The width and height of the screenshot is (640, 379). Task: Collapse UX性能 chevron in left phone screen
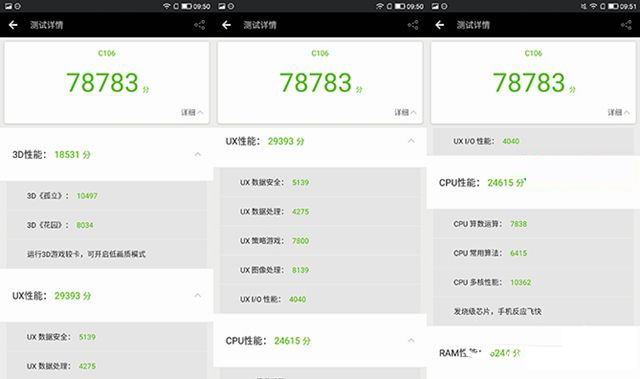click(x=198, y=295)
